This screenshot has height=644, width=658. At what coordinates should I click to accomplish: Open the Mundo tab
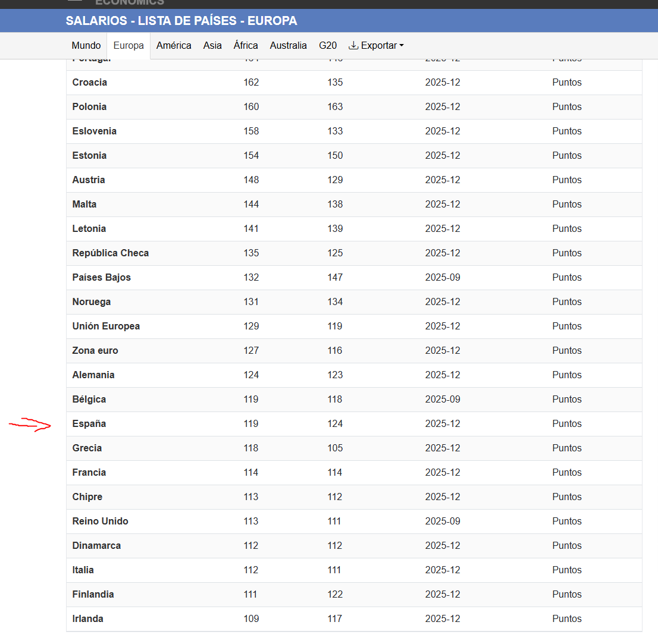(86, 45)
